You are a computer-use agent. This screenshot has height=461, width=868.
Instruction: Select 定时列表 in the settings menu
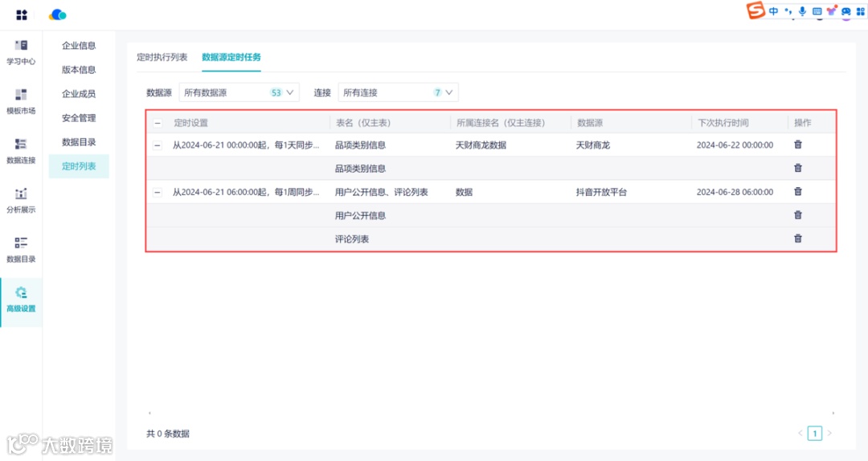pyautogui.click(x=79, y=166)
